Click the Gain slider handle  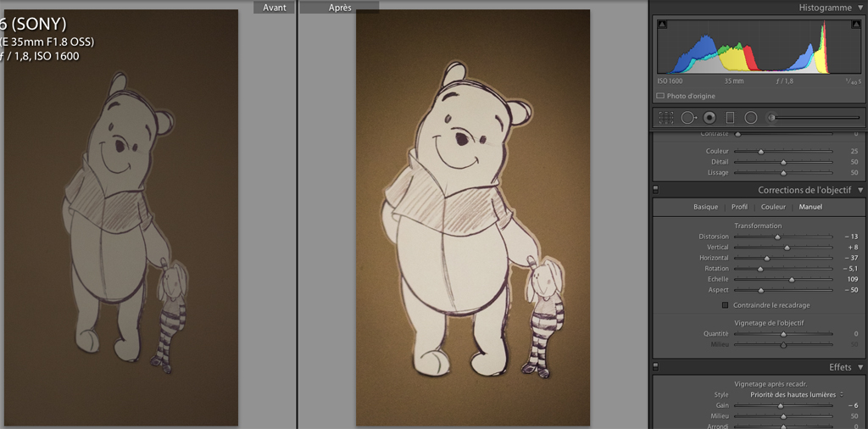(781, 406)
